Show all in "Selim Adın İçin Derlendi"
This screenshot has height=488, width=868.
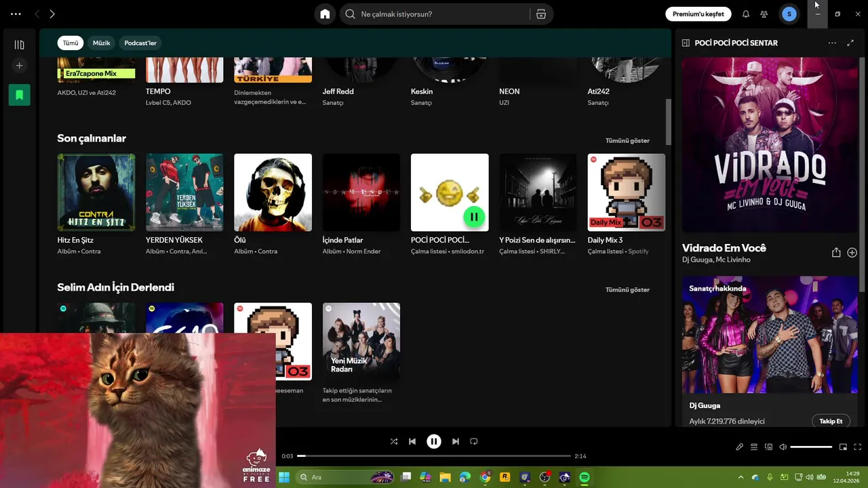click(627, 290)
